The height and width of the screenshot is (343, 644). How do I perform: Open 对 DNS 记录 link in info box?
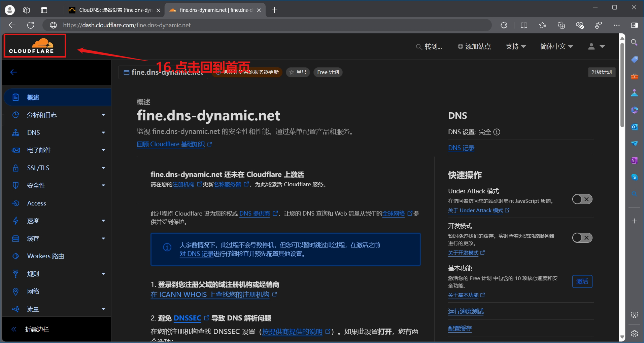click(197, 254)
